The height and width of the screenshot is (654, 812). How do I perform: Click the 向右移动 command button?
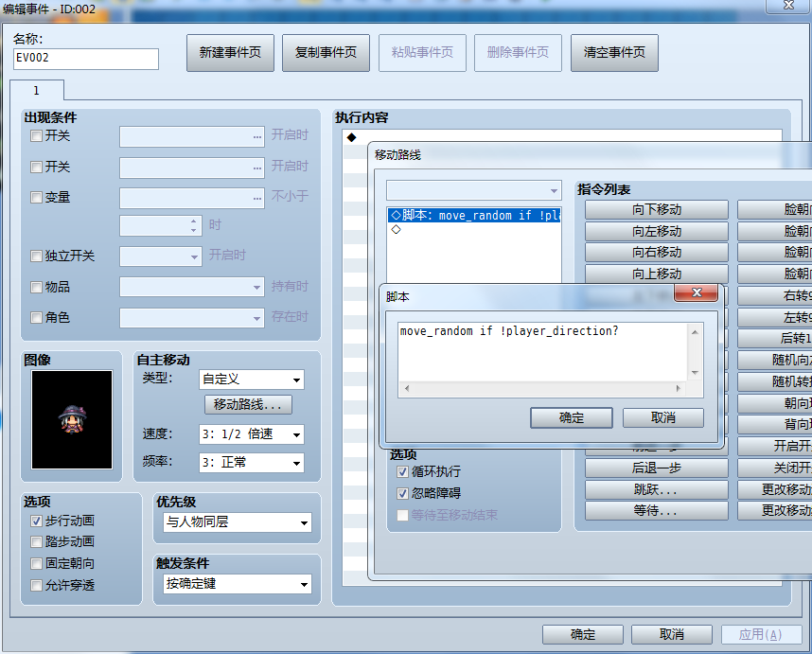click(657, 253)
